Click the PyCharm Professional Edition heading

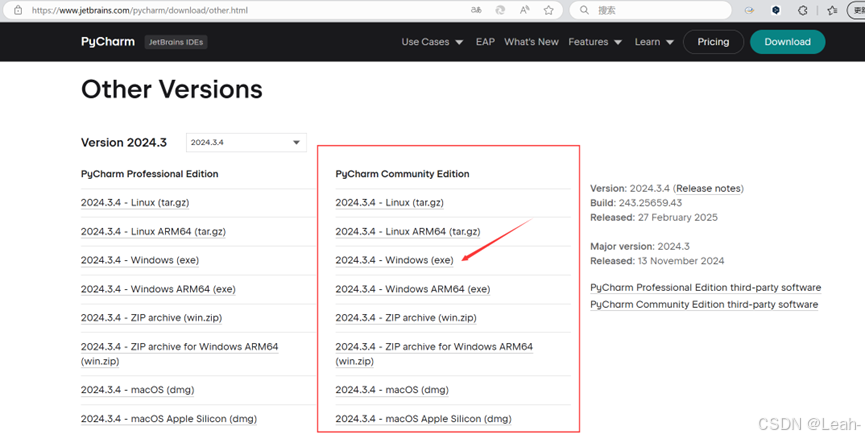tap(149, 174)
